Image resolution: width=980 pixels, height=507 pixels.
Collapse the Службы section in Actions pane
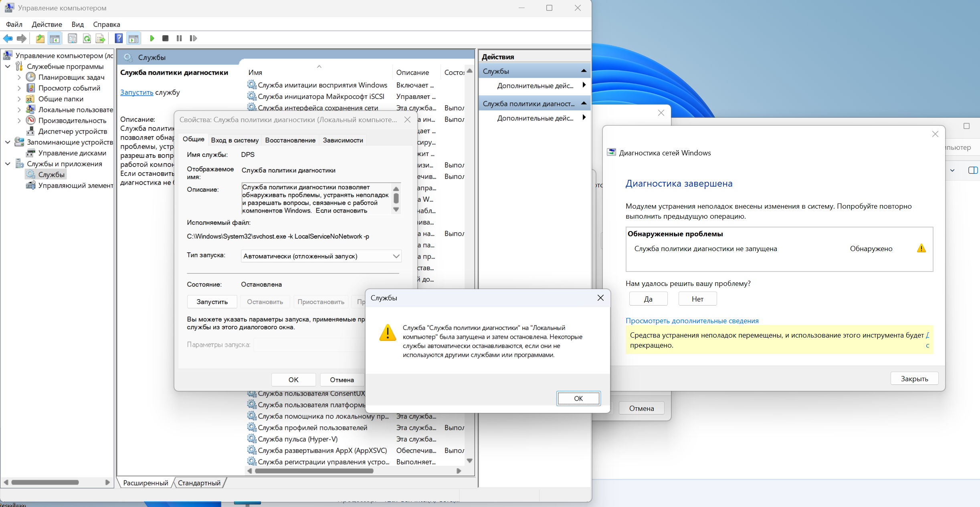pos(584,71)
